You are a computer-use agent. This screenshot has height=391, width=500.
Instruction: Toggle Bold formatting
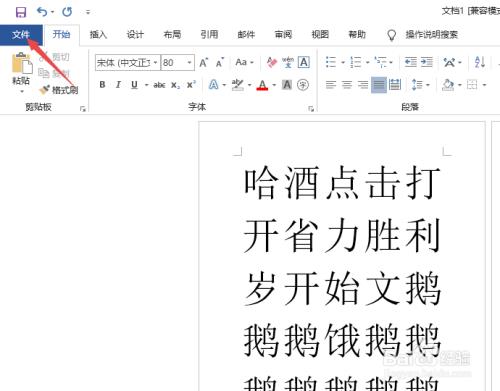click(102, 85)
